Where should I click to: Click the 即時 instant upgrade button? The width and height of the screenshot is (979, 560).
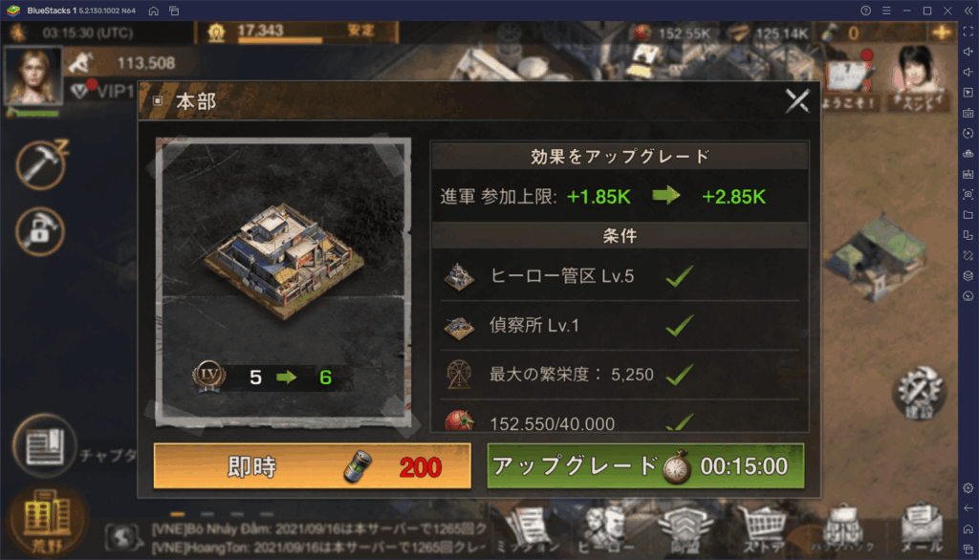(x=313, y=466)
